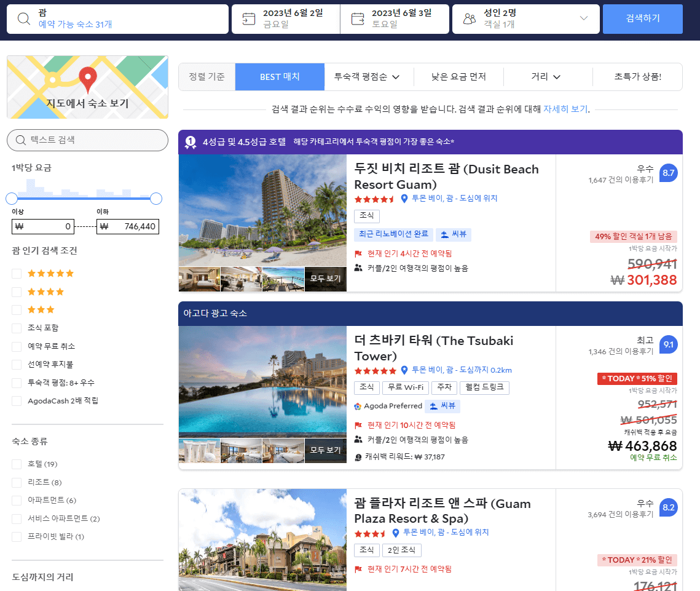Click the 텍스트 검색 input field
The image size is (700, 591).
point(87,140)
